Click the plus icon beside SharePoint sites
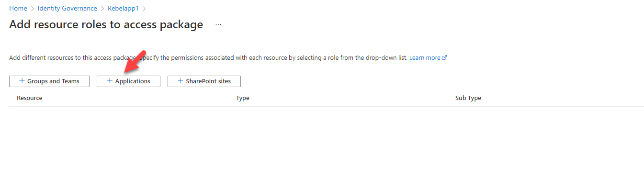 181,81
